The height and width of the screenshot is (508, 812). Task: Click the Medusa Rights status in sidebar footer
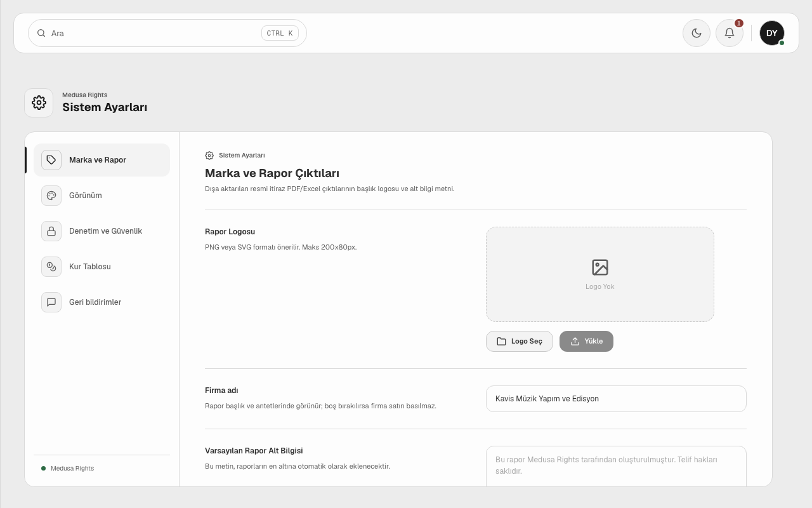[x=67, y=469]
